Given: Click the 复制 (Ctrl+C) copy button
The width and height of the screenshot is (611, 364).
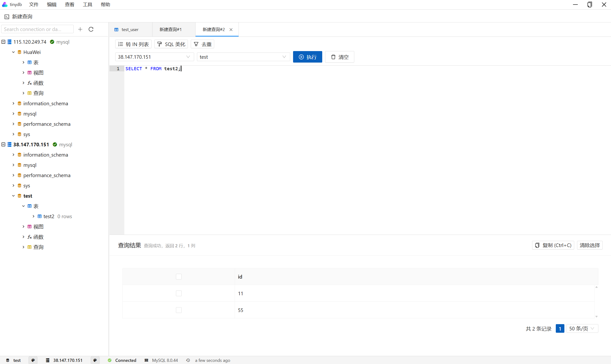Looking at the screenshot, I should (553, 245).
